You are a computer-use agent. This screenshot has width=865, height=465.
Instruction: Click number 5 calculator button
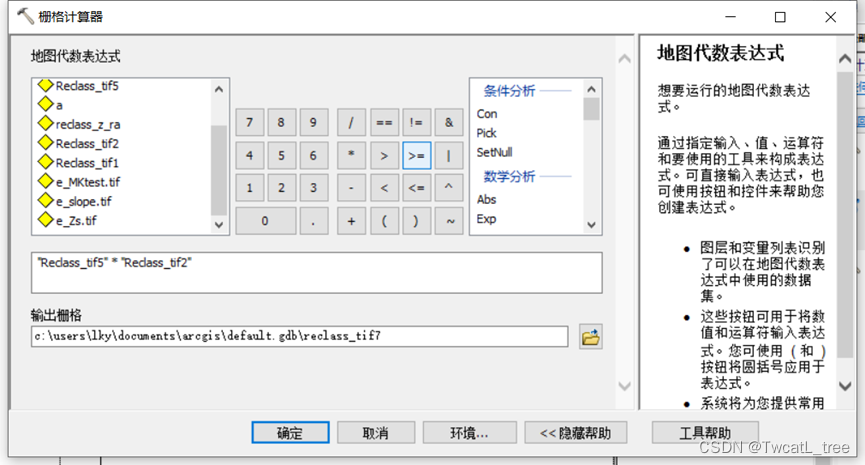click(x=281, y=156)
